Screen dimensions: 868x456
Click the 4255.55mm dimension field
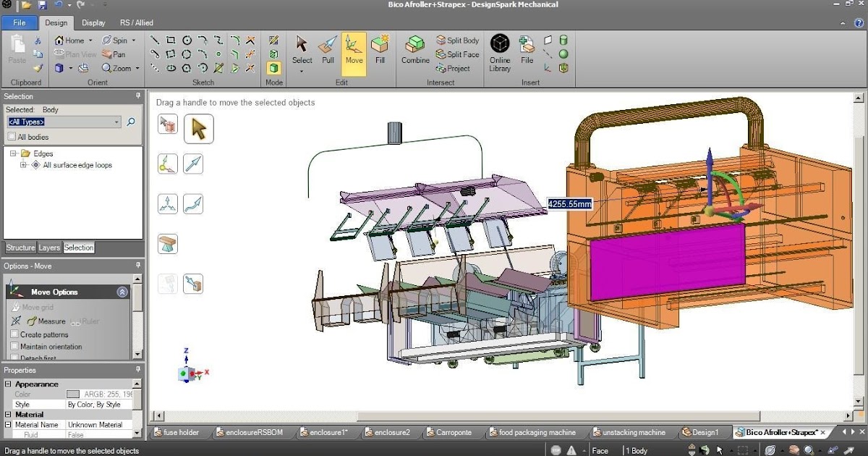pyautogui.click(x=569, y=204)
